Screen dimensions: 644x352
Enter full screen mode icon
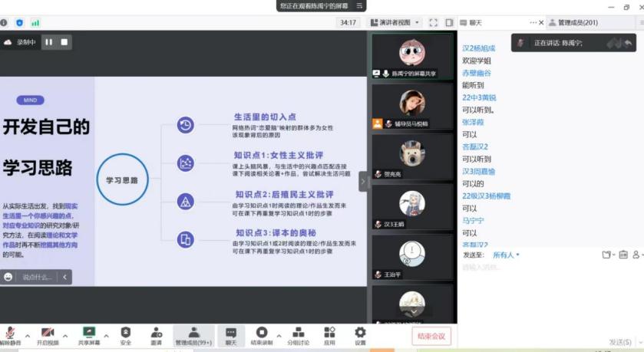pos(434,23)
